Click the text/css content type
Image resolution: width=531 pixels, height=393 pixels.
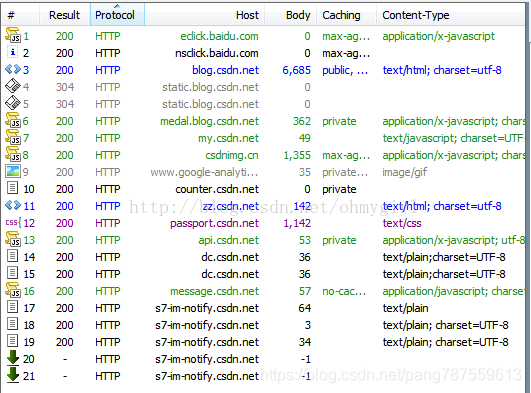click(402, 223)
